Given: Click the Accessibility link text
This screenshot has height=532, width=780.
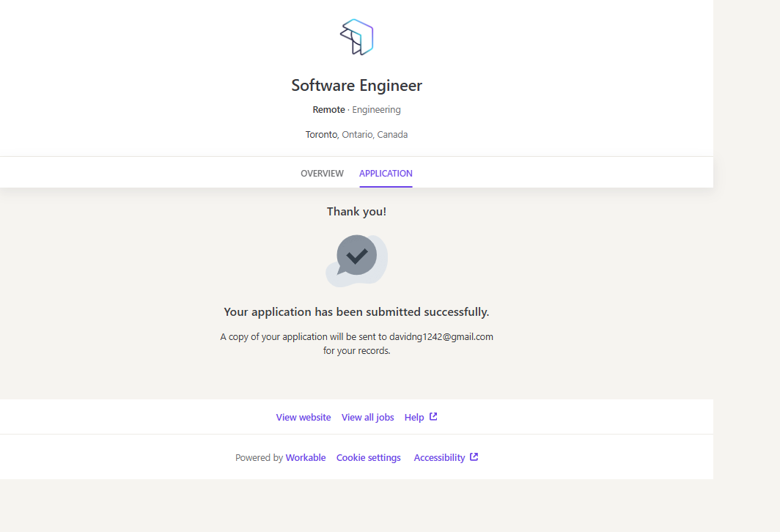Looking at the screenshot, I should pyautogui.click(x=439, y=458).
